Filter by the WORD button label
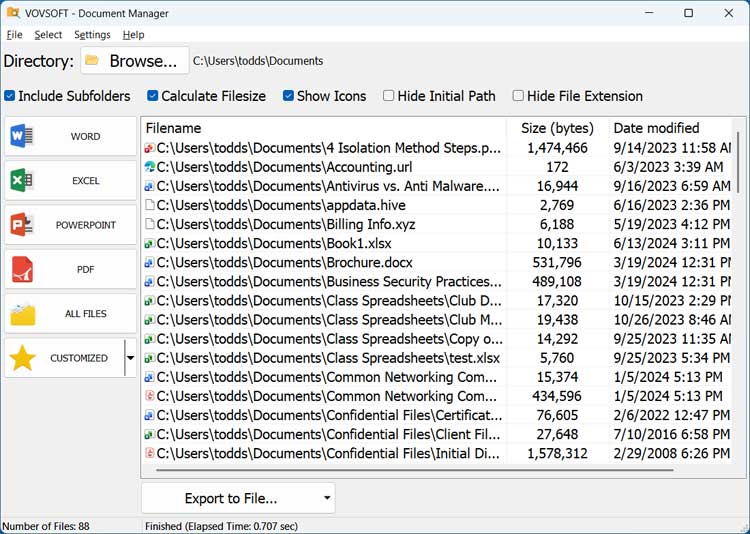Viewport: 750px width, 534px height. (x=86, y=136)
